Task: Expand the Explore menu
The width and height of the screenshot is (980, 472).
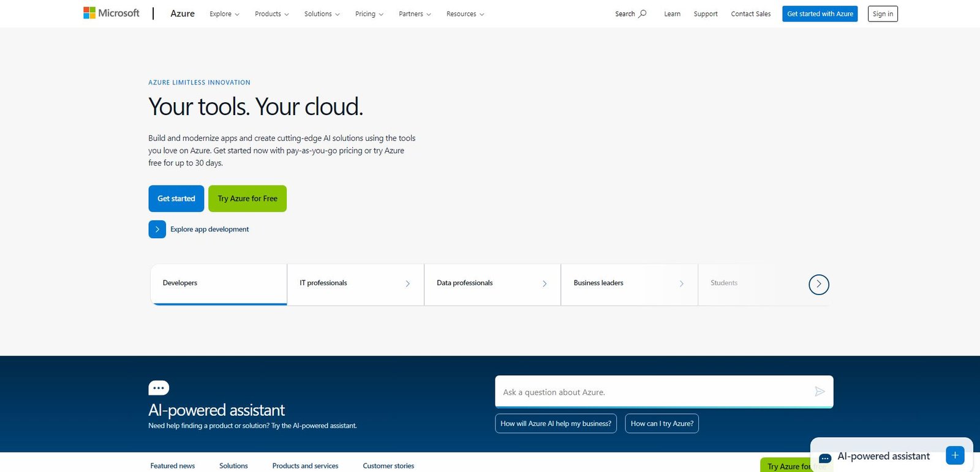Action: click(x=224, y=13)
